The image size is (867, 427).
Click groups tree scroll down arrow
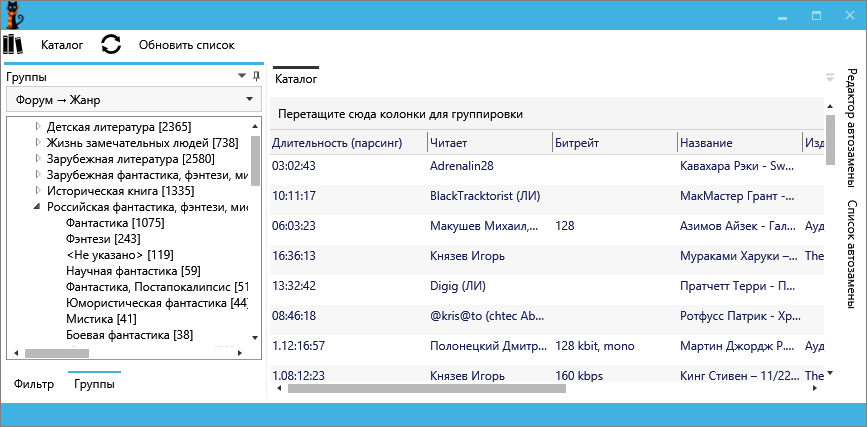pyautogui.click(x=255, y=337)
